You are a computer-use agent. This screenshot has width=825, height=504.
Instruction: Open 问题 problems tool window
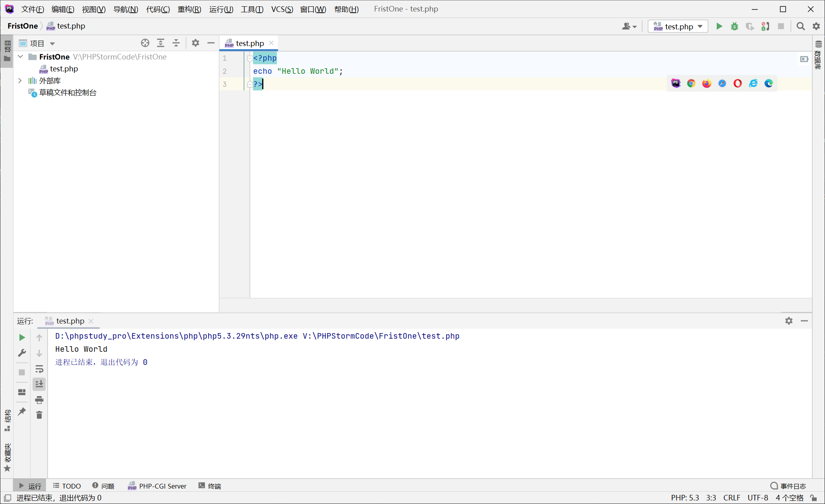[103, 486]
